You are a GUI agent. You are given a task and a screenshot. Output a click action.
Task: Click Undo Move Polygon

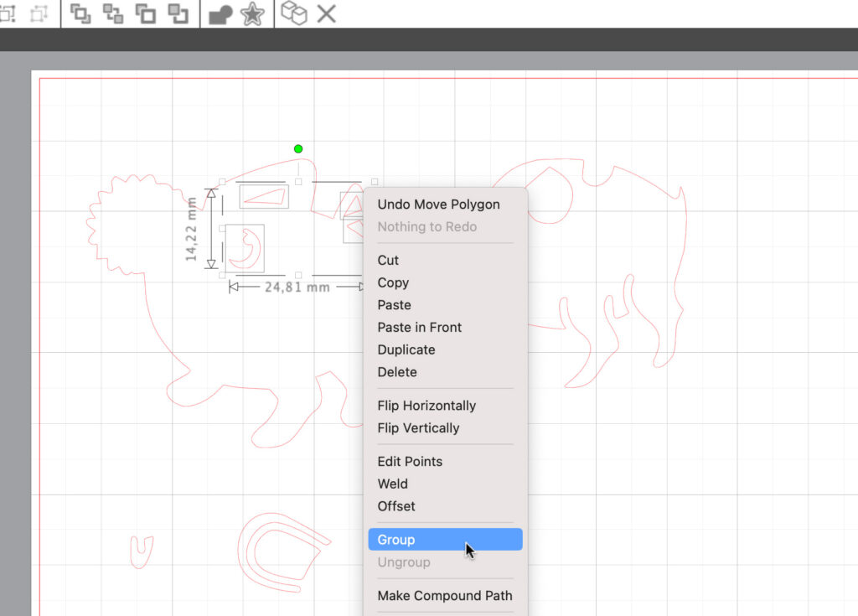point(438,204)
